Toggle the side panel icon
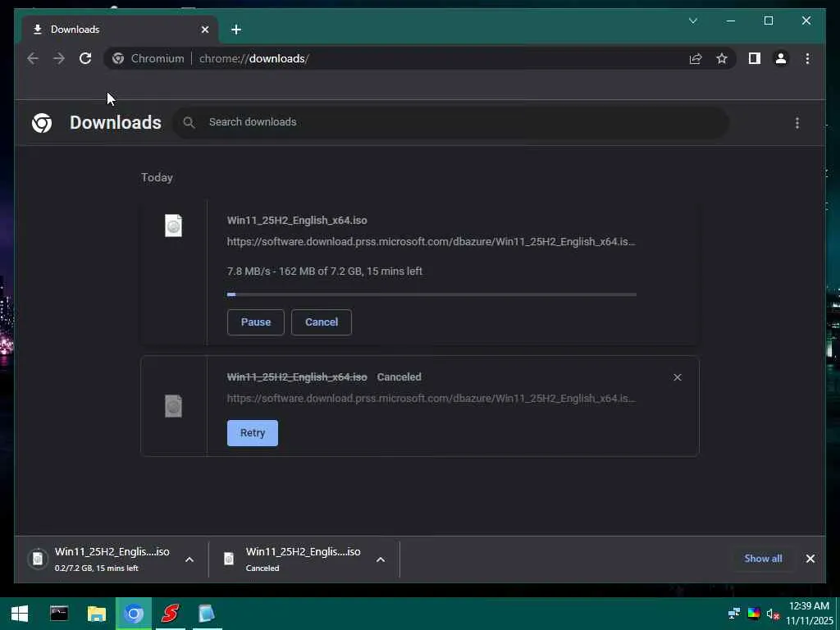This screenshot has width=840, height=630. pos(755,58)
